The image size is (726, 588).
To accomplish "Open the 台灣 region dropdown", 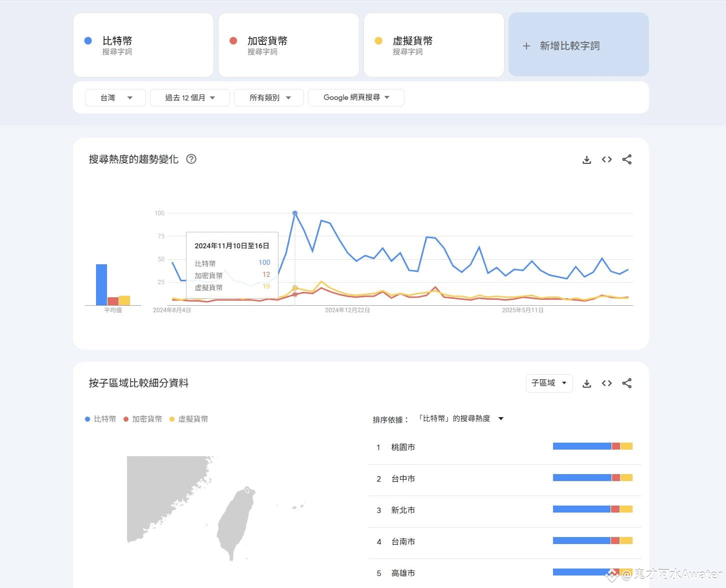I will coord(115,98).
